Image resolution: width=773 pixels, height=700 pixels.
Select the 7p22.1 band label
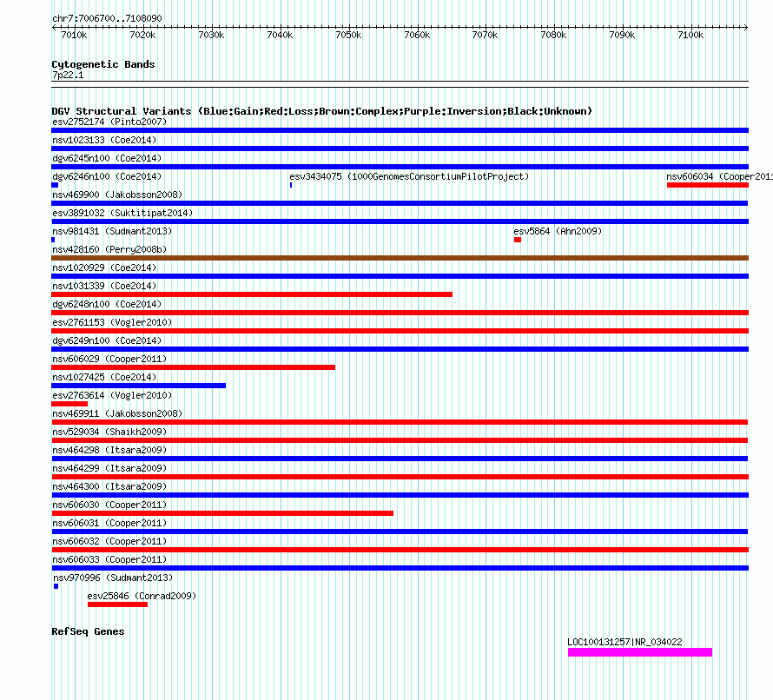coord(68,75)
